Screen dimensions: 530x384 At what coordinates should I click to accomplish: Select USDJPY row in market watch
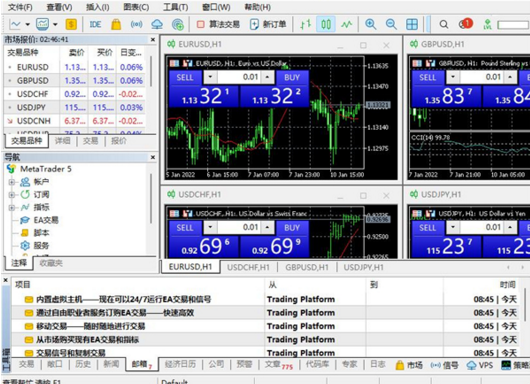(74, 107)
